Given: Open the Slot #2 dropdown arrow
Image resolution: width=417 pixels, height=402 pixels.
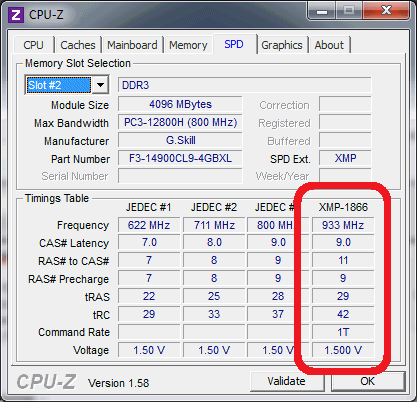Looking at the screenshot, I should 100,85.
